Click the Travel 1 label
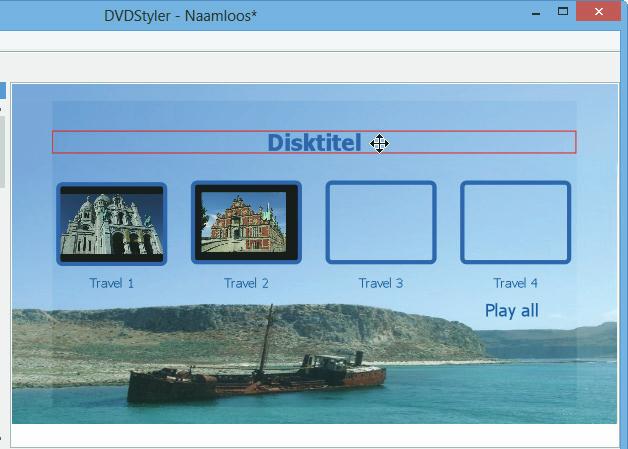This screenshot has width=628, height=449. 112,283
